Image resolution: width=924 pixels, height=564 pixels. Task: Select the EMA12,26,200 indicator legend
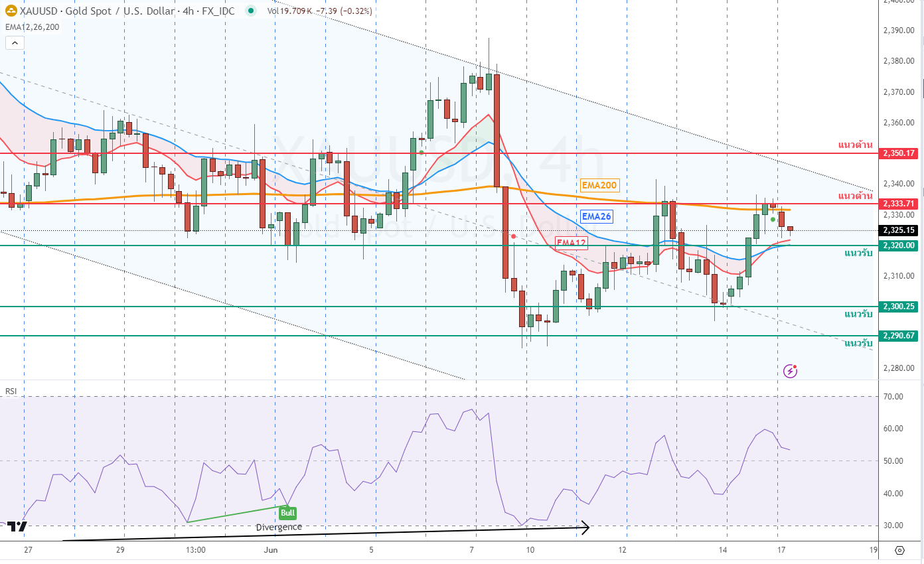point(32,27)
